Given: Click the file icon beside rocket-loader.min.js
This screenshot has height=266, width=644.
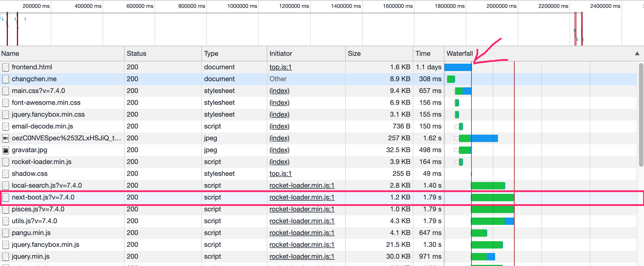Looking at the screenshot, I should (5, 162).
